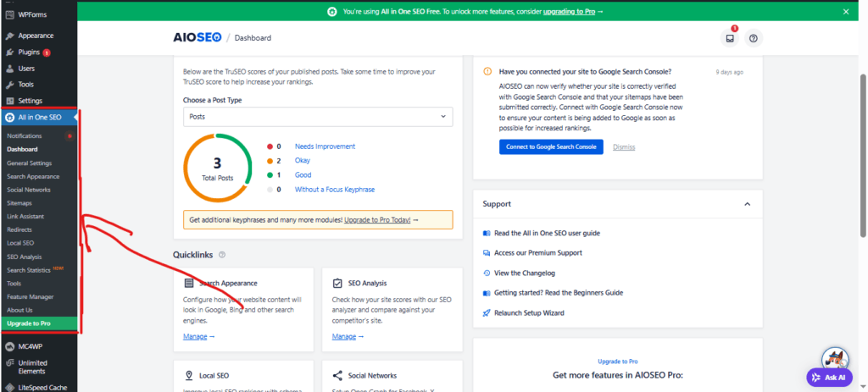
Task: Click the user guide book icon
Action: pyautogui.click(x=487, y=234)
